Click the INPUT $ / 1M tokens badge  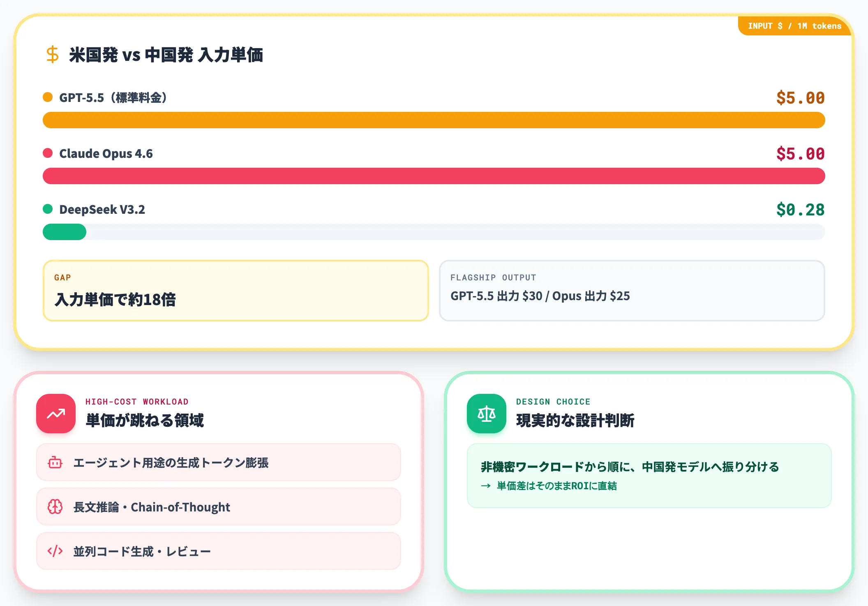794,26
